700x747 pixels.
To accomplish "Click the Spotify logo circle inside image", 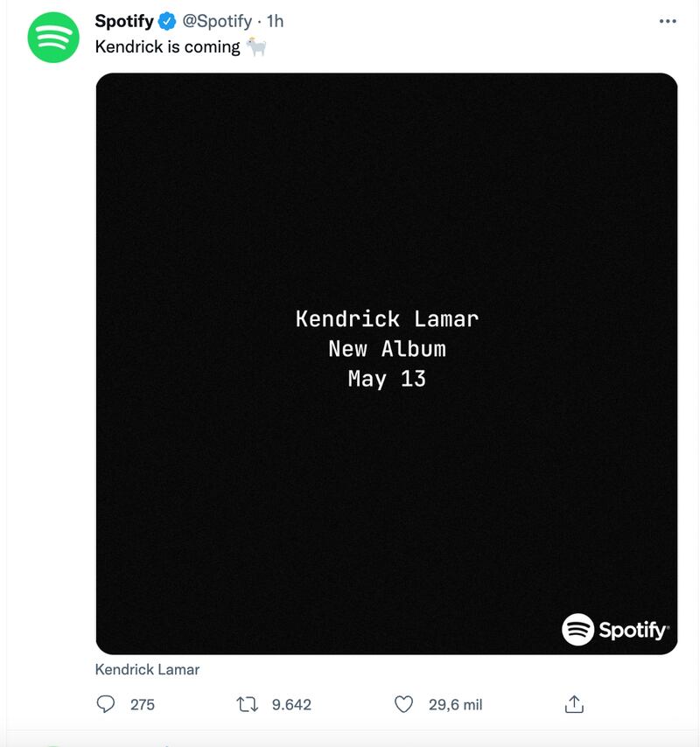I will 577,629.
